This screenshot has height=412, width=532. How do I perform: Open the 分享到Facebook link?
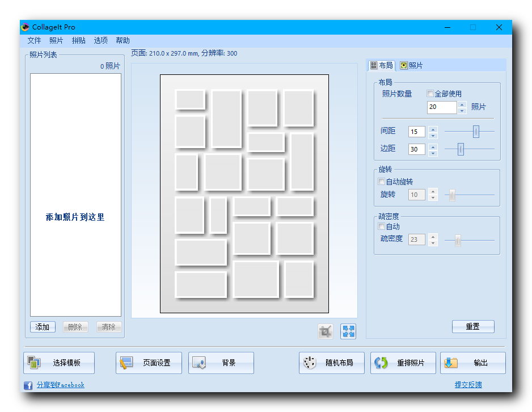[x=60, y=385]
